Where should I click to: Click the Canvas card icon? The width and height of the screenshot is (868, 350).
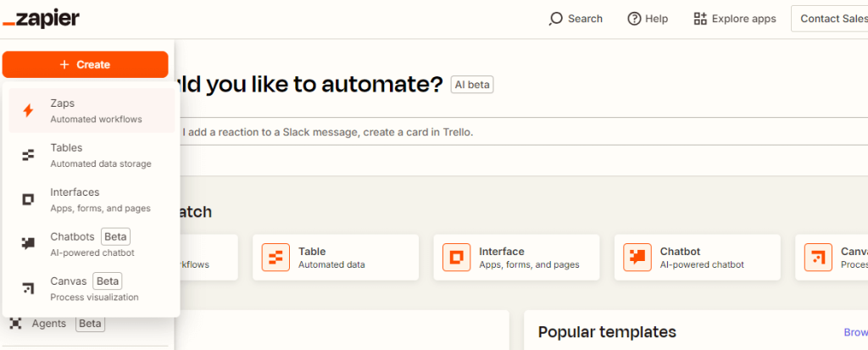coord(818,258)
